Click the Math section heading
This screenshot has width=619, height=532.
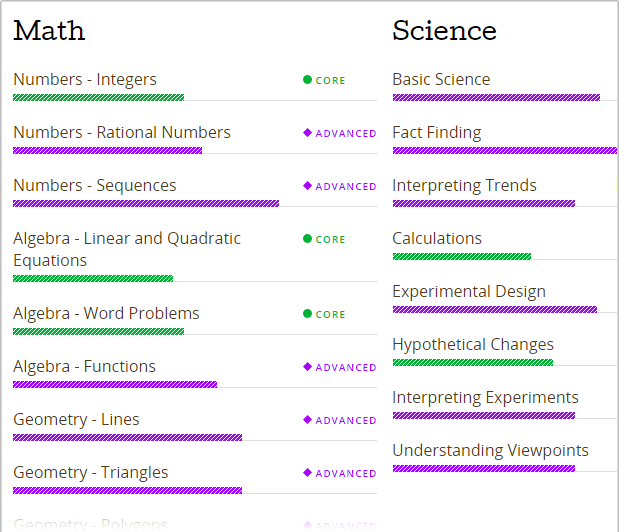point(49,30)
